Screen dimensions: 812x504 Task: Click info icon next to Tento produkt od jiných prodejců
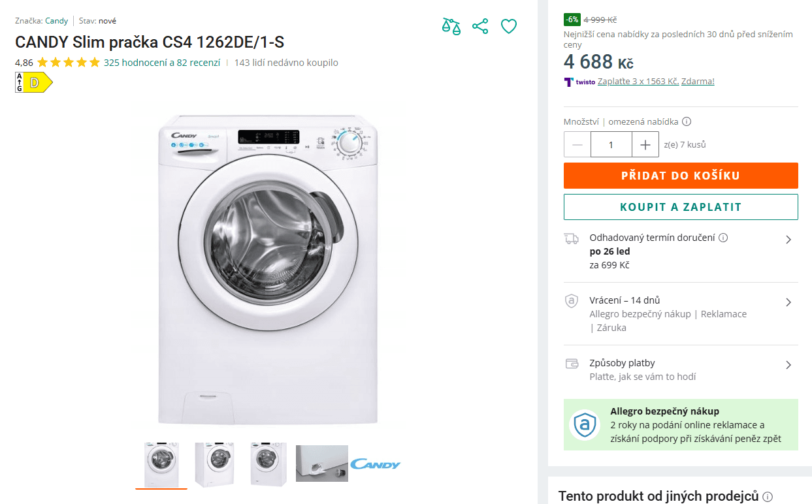[x=768, y=497]
